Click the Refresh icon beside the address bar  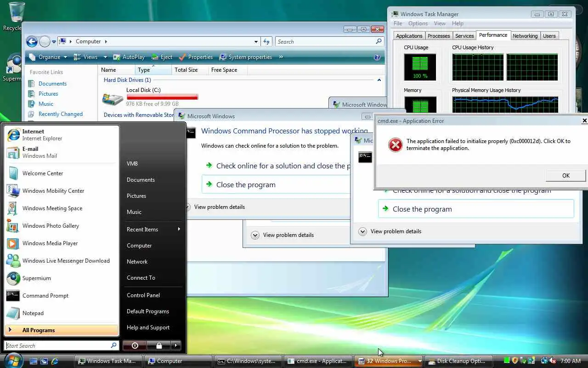click(266, 41)
